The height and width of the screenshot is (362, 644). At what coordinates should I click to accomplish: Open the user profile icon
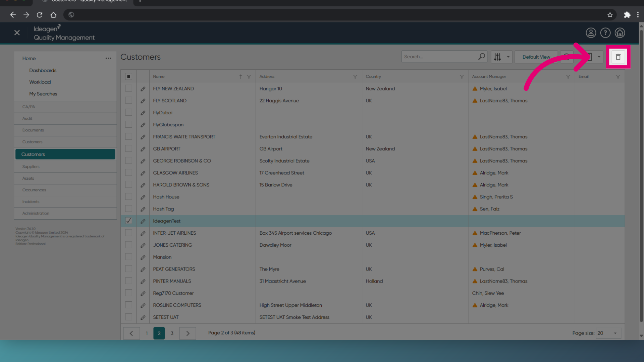[591, 33]
